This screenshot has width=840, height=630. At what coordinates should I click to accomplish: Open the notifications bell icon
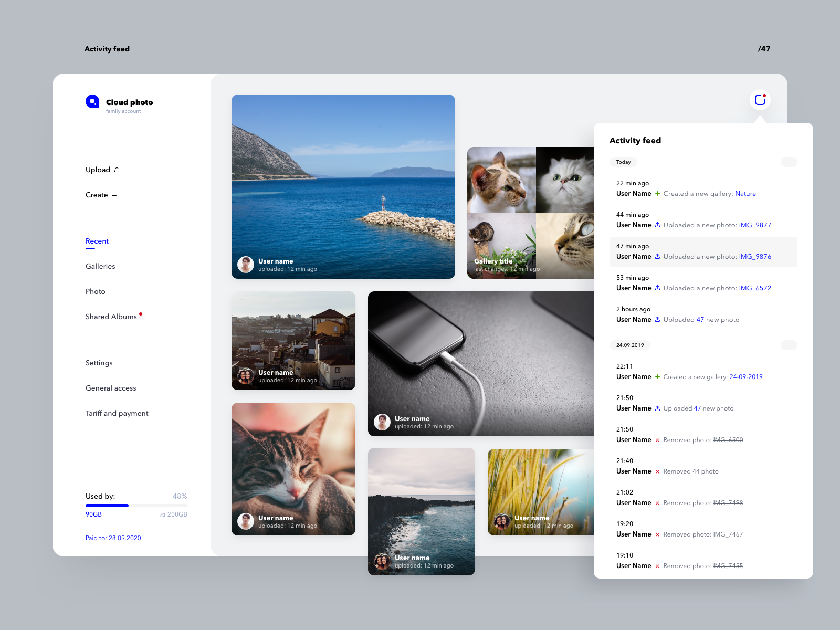click(x=760, y=100)
